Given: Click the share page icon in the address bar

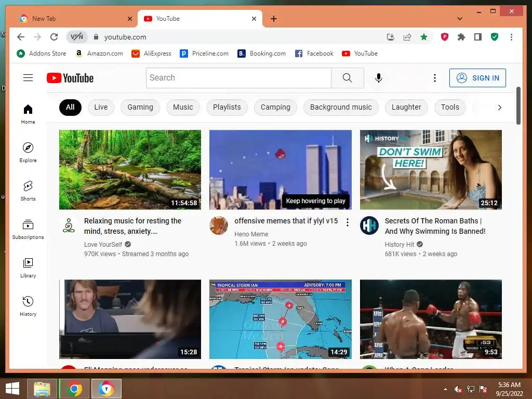Looking at the screenshot, I should click(407, 37).
